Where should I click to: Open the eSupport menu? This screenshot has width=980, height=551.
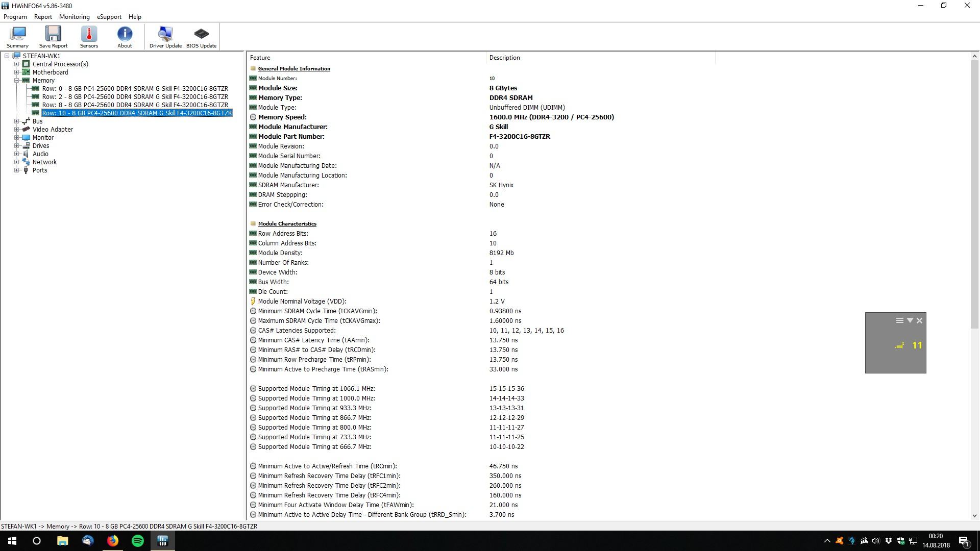(x=109, y=17)
